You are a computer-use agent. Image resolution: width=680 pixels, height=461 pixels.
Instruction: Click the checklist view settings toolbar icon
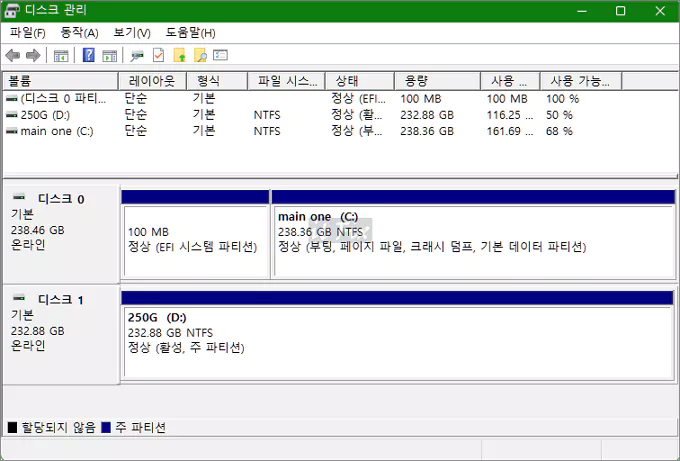tap(220, 55)
